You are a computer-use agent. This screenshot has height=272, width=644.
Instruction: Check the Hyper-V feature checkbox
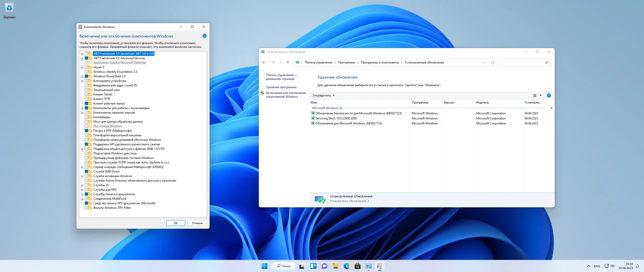[86, 67]
